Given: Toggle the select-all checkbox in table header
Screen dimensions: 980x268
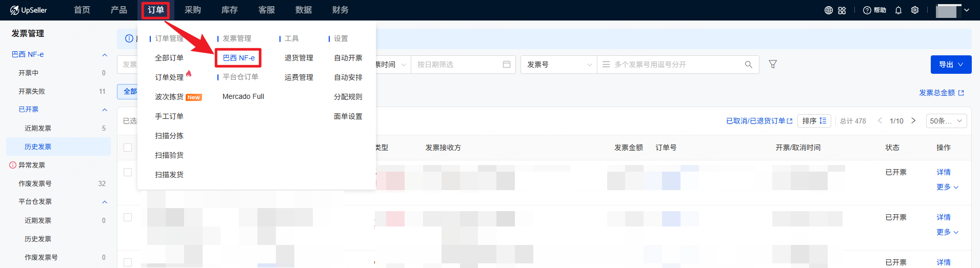Looking at the screenshot, I should [128, 148].
